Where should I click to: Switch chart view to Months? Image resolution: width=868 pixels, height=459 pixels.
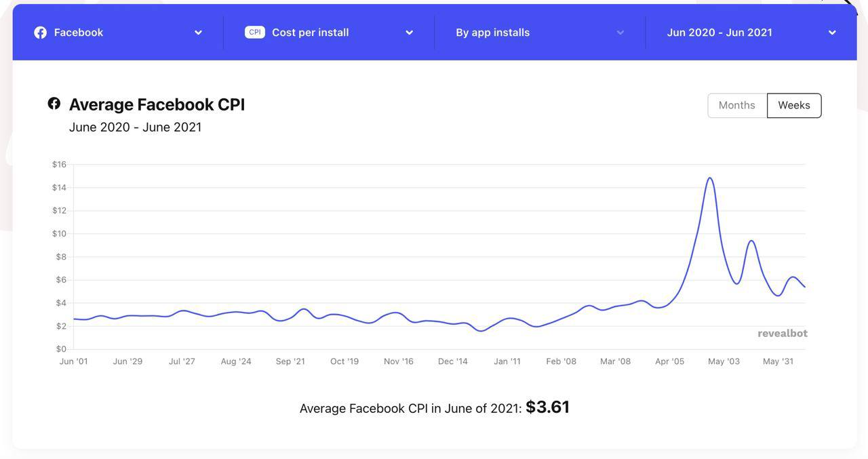coord(736,105)
